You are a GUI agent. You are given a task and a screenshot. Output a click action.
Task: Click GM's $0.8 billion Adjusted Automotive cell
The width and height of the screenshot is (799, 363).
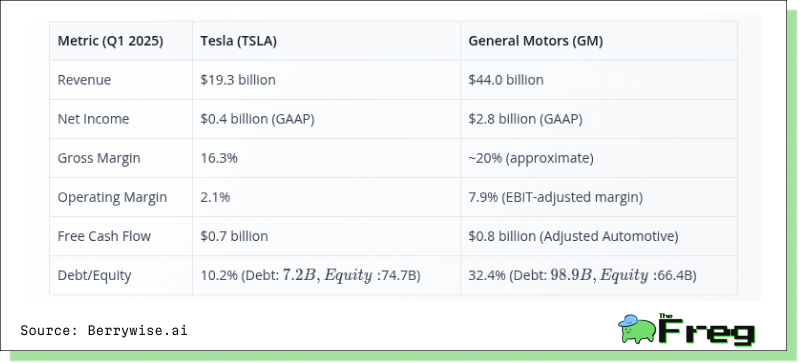(x=599, y=236)
